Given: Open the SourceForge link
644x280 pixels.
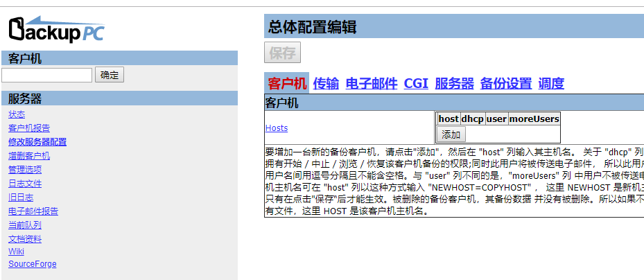Looking at the screenshot, I should (33, 264).
